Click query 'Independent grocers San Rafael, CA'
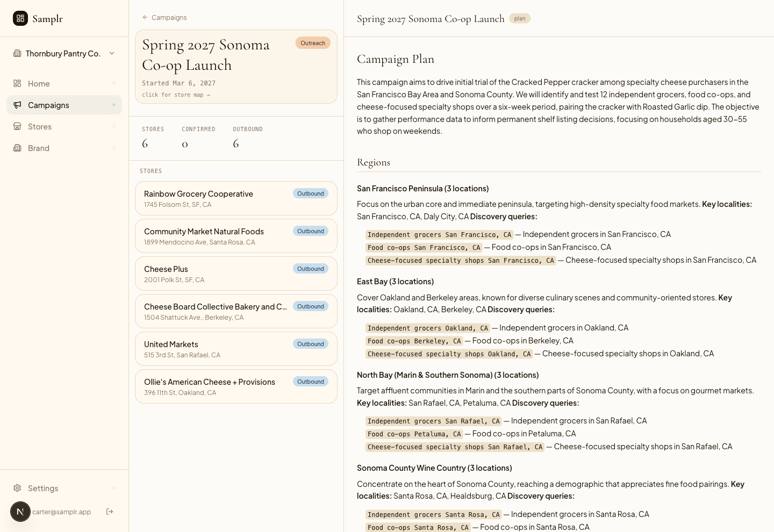This screenshot has height=532, width=774. pyautogui.click(x=434, y=421)
